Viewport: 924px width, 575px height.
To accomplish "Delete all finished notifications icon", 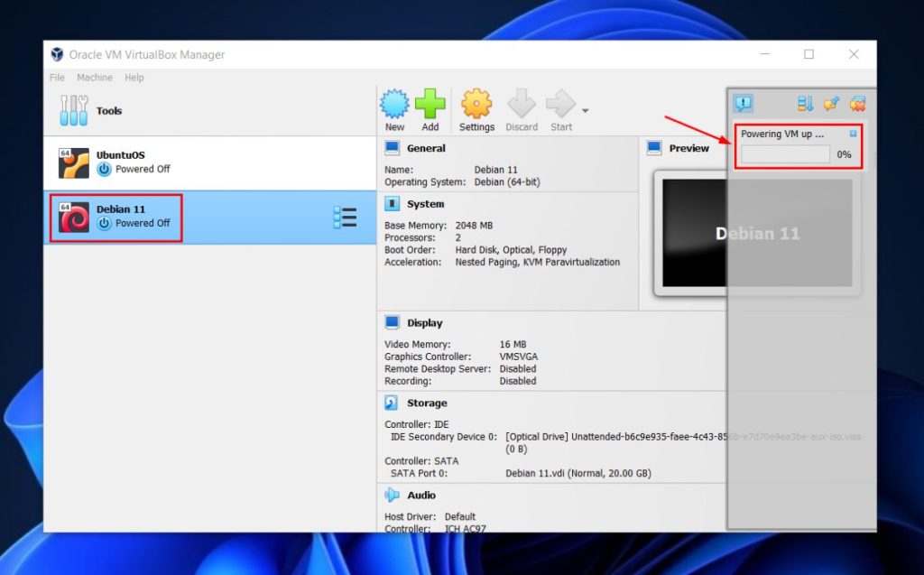I will (x=857, y=102).
